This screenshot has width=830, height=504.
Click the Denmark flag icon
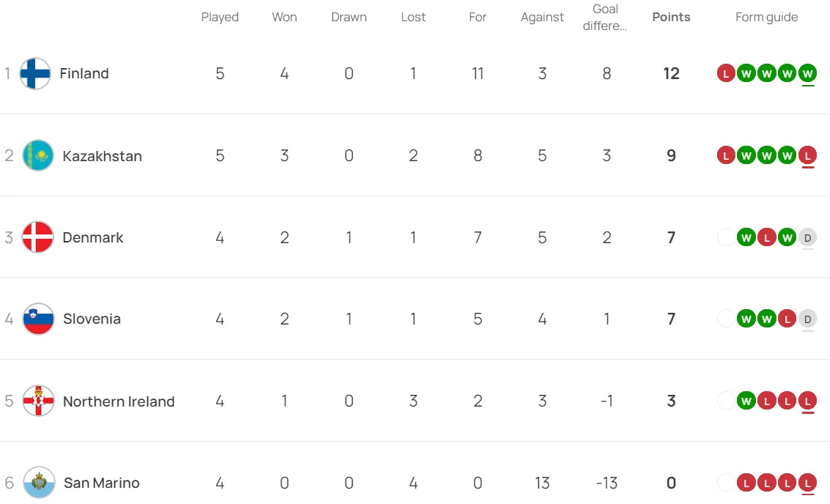coord(38,237)
